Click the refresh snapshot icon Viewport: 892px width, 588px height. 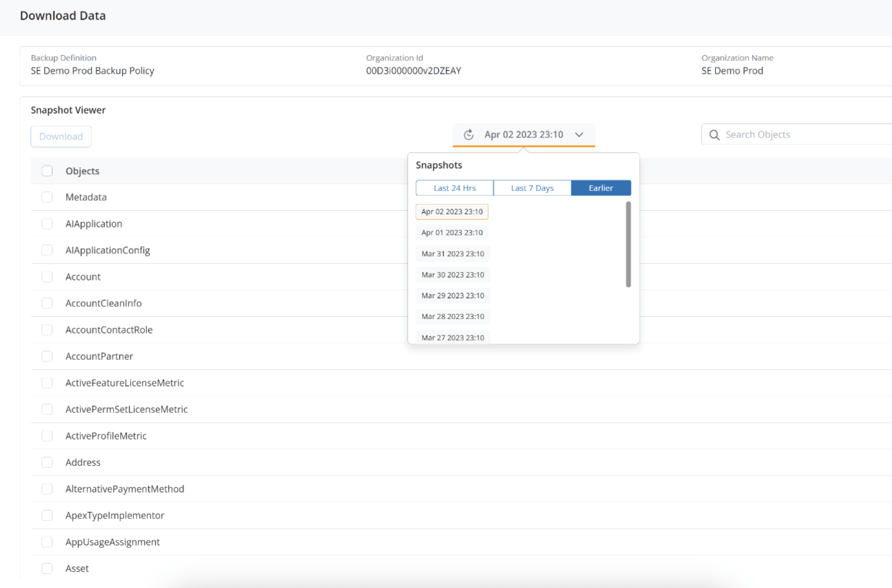[x=468, y=134]
